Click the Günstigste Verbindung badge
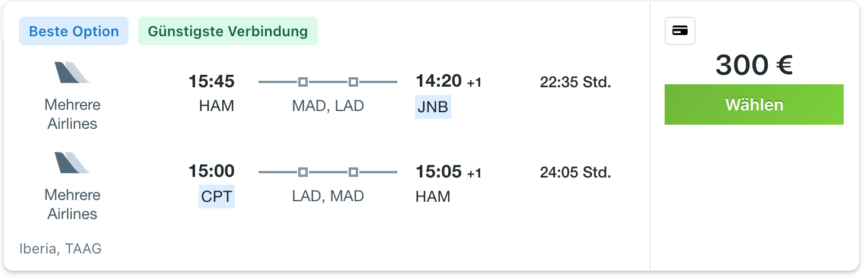868x279 pixels. click(x=228, y=31)
